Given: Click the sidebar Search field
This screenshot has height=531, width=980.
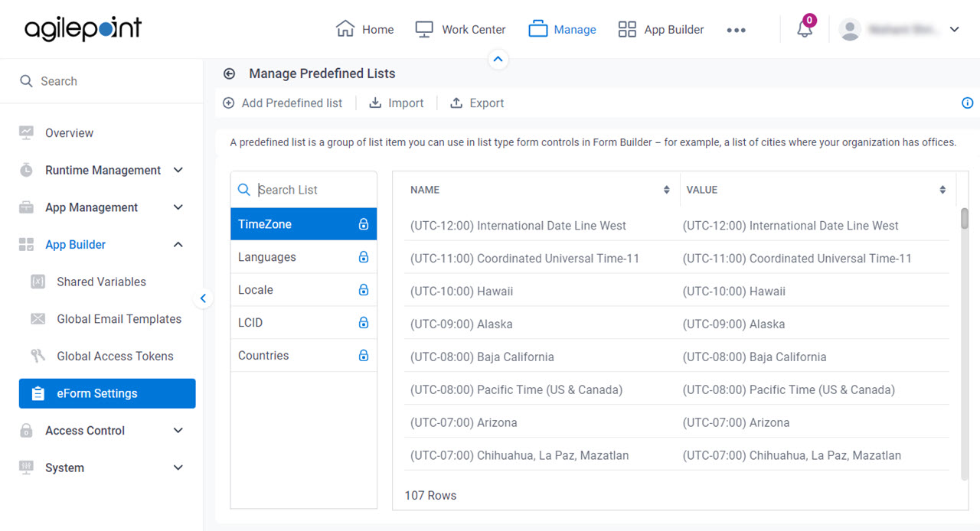Looking at the screenshot, I should coord(101,81).
